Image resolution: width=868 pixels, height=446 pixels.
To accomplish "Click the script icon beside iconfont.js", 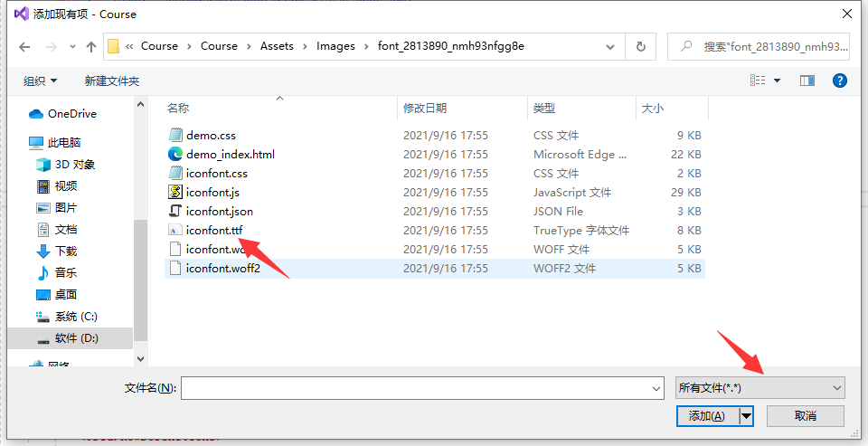I will [175, 193].
